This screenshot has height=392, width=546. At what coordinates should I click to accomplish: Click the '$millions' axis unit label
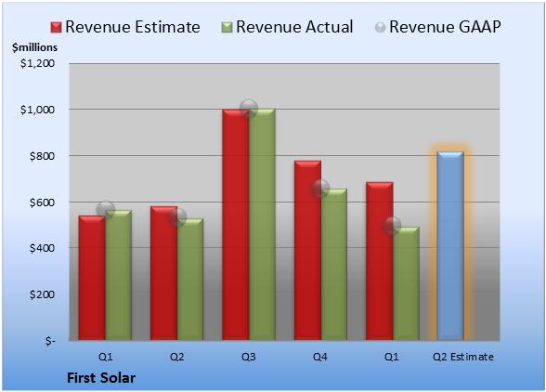(35, 47)
